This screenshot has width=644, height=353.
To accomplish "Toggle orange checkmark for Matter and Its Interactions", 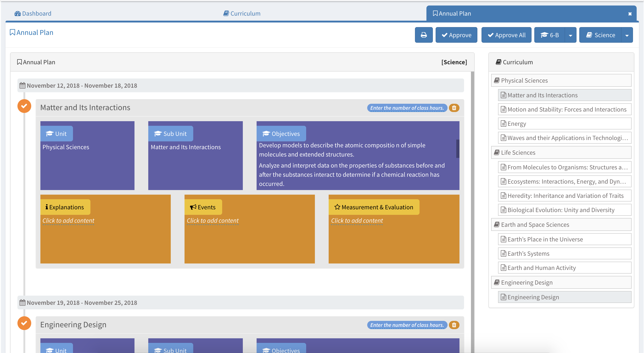I will point(24,106).
